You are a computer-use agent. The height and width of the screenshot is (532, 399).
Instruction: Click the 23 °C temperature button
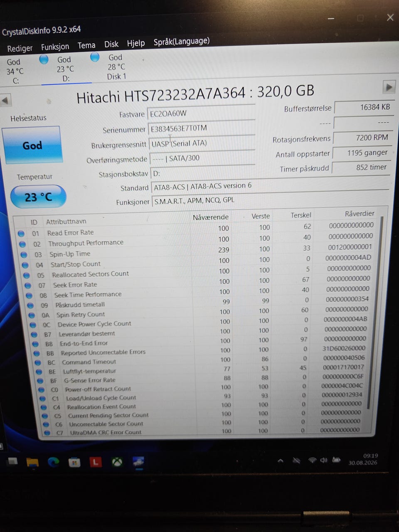38,197
